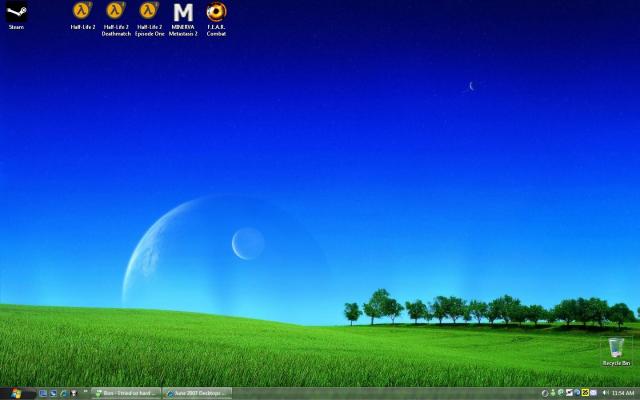640x400 pixels.
Task: Switch to the 'June 2007 Desktops' taskbar window
Action: coord(198,393)
